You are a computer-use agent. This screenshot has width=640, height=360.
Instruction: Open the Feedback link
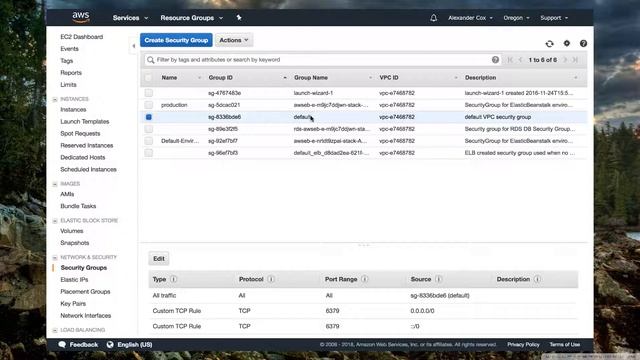click(84, 344)
